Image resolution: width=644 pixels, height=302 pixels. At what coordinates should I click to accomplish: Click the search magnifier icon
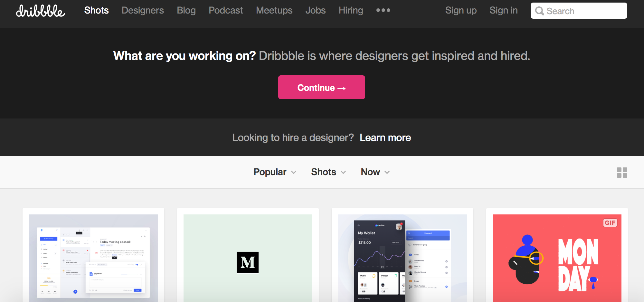click(x=539, y=11)
